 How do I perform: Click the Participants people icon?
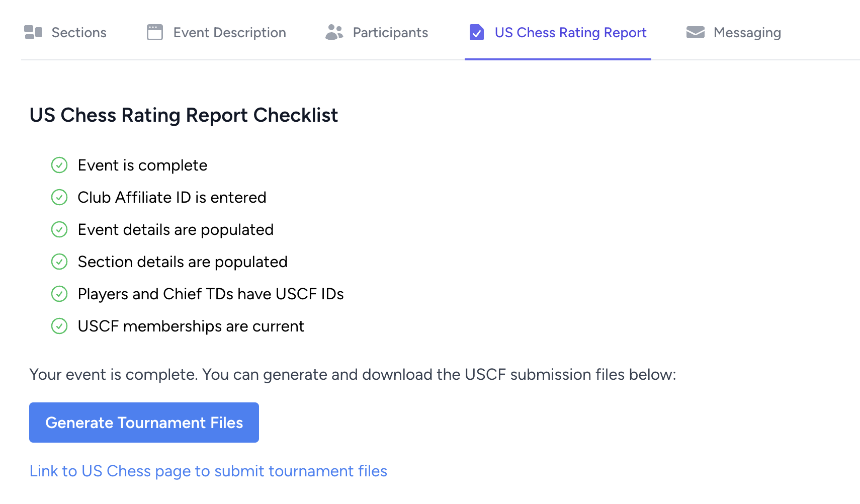(x=334, y=33)
